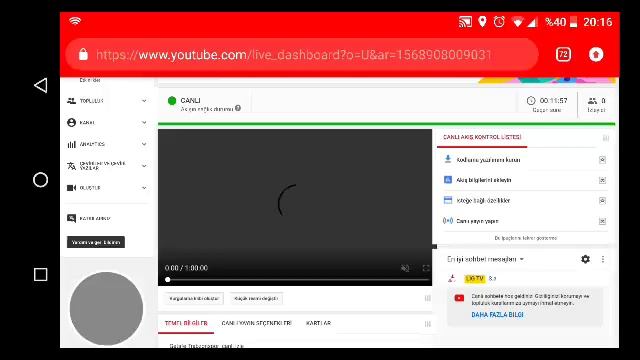This screenshot has width=640, height=360.
Task: Click the drag handle beside the Kartlar tab row
Action: click(x=427, y=324)
